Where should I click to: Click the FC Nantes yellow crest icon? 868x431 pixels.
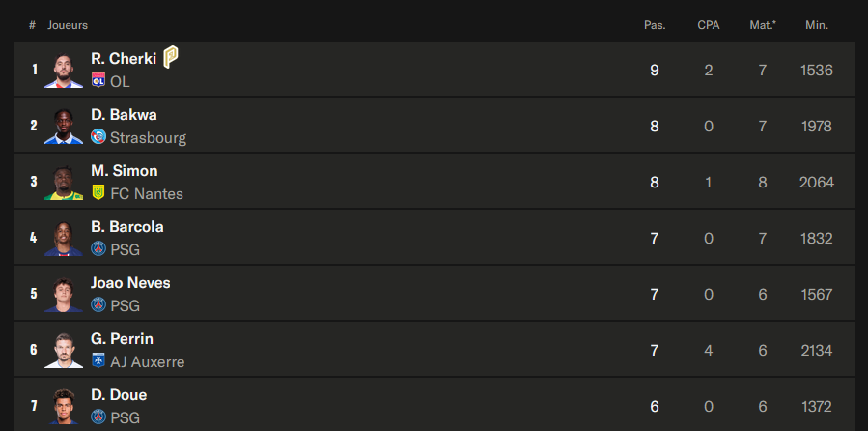[98, 193]
